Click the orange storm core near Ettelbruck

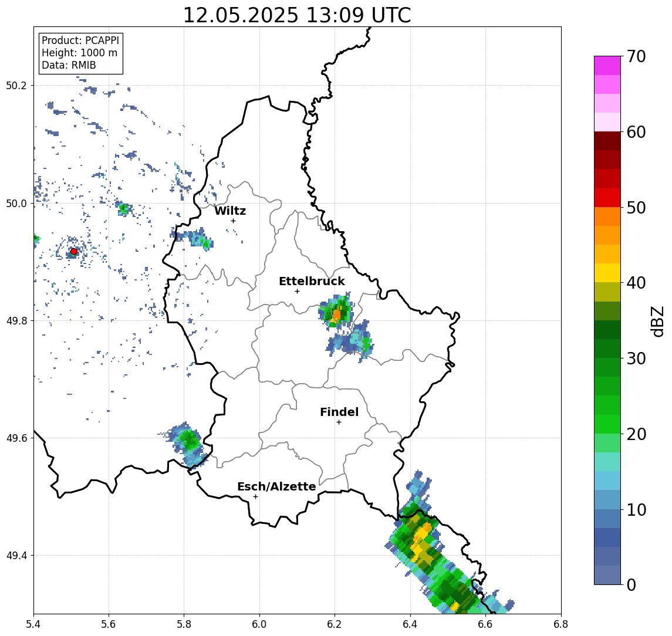coord(336,315)
